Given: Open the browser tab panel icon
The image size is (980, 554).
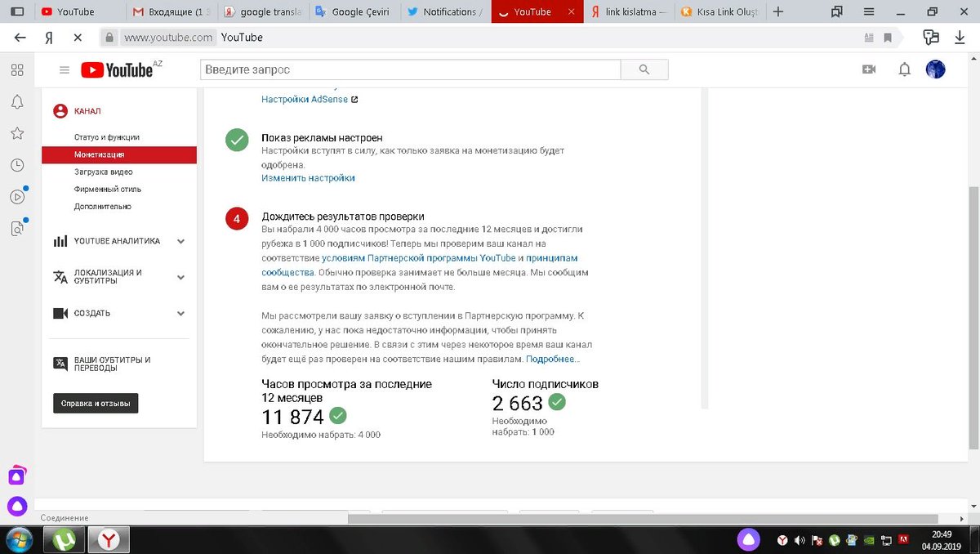Looking at the screenshot, I should coord(17,11).
